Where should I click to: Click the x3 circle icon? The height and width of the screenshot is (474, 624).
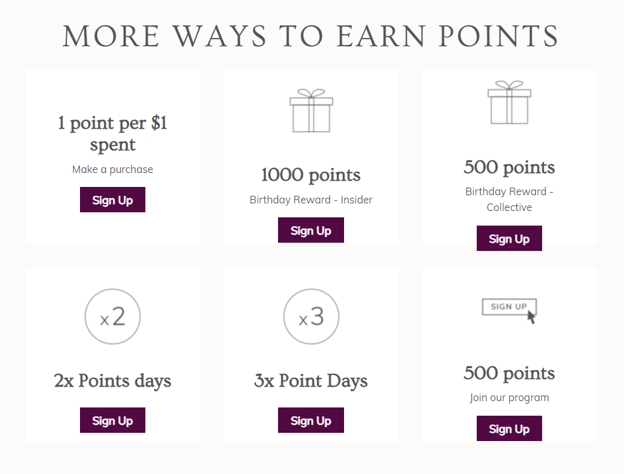click(x=311, y=316)
